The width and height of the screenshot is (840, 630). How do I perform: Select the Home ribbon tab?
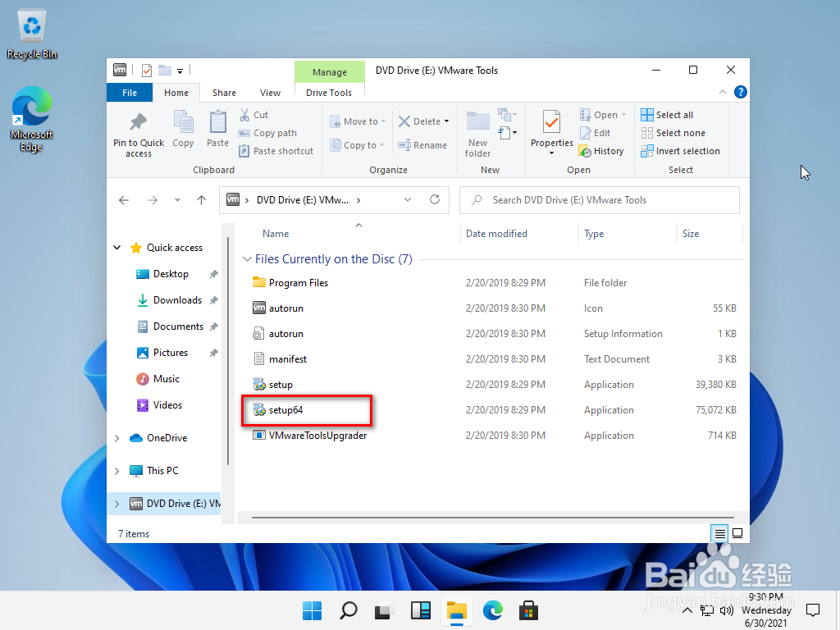[176, 93]
